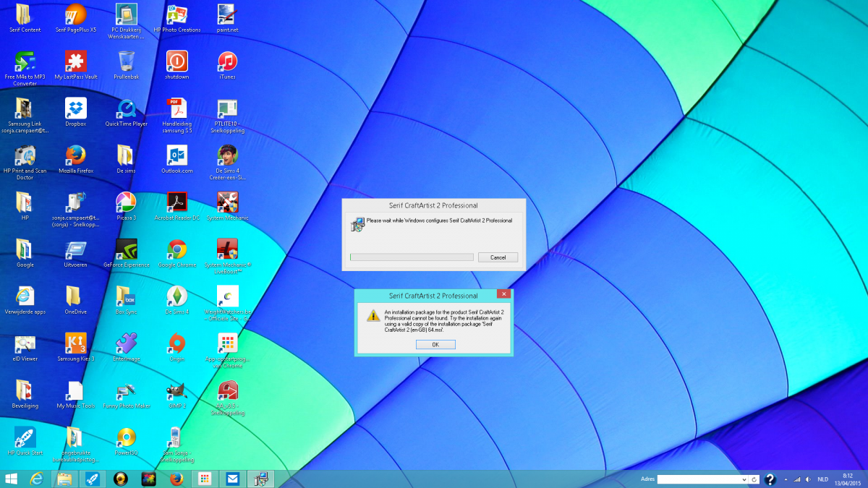This screenshot has height=488, width=868.
Task: Open Verwijderde apps shortcut
Action: 25,301
